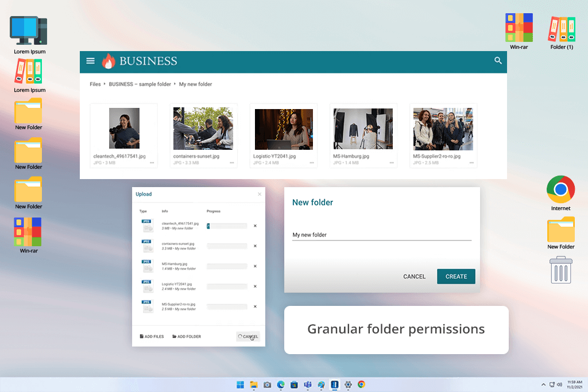Open the cleantech_49617541.jpg photo thumbnail
This screenshot has width=588, height=392.
[x=124, y=128]
